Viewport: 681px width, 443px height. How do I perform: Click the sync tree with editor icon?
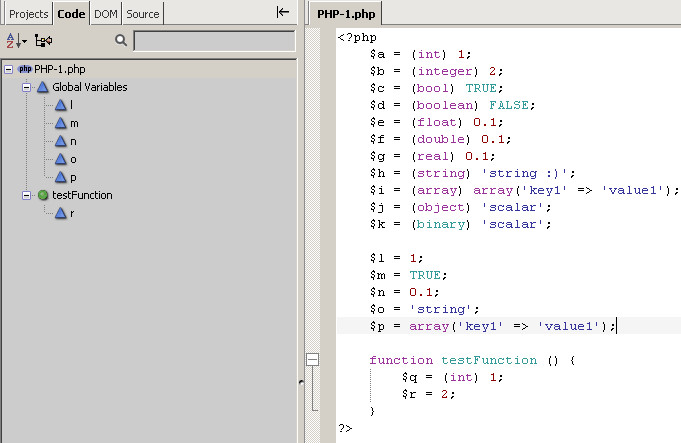click(43, 40)
